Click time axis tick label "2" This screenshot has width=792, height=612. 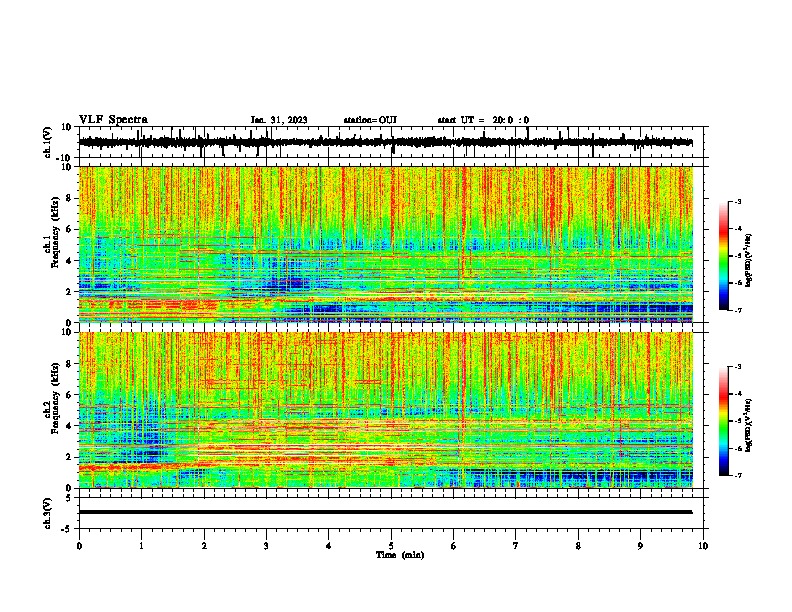pos(204,546)
